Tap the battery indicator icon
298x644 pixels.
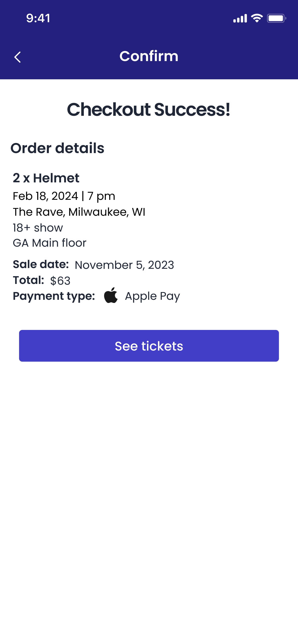point(276,18)
